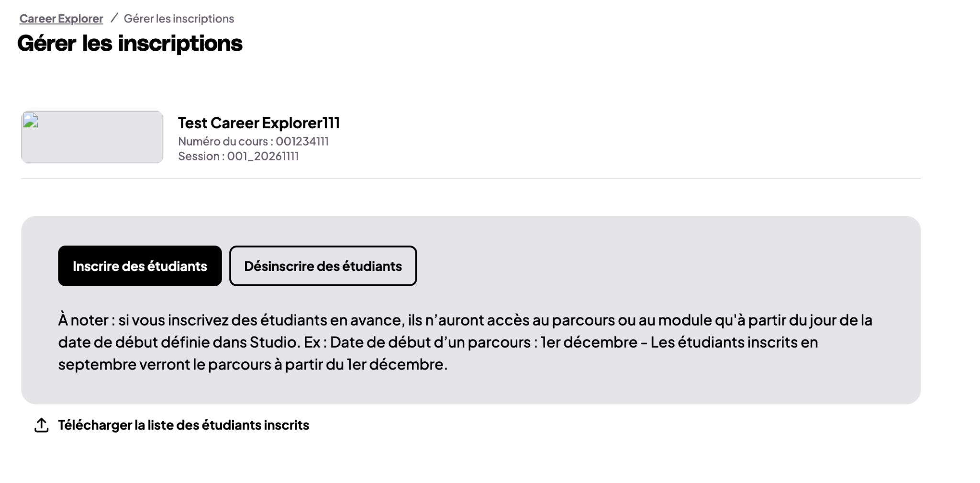Click the Session 001_20261111 label
980x483 pixels.
coord(238,156)
